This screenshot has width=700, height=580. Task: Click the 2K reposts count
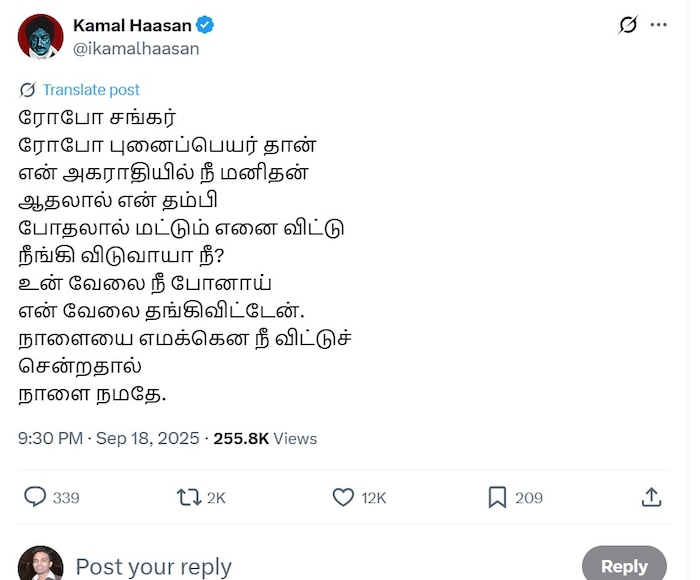(217, 497)
